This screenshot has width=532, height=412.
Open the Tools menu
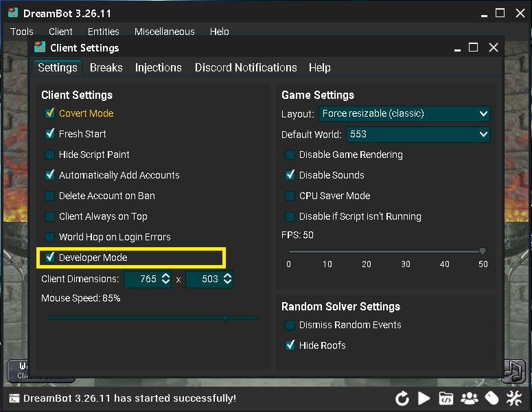click(22, 32)
